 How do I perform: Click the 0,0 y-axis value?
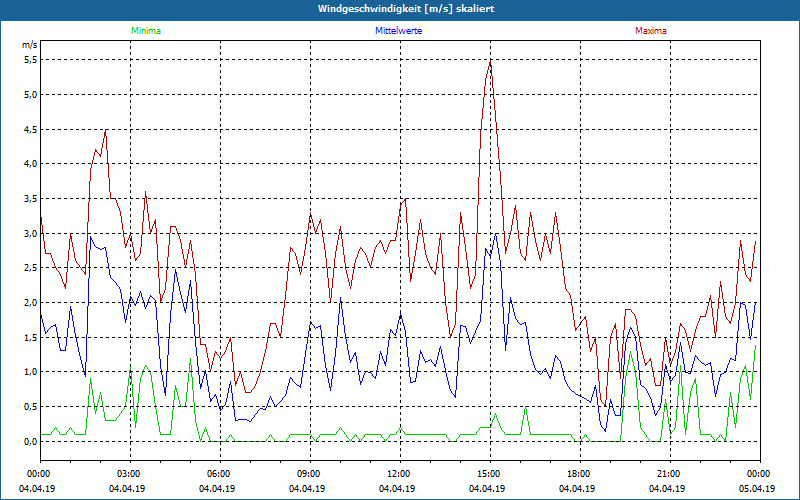(31, 441)
